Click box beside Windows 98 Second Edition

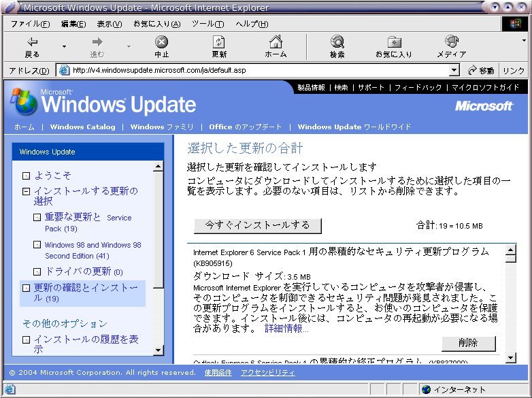tap(37, 245)
